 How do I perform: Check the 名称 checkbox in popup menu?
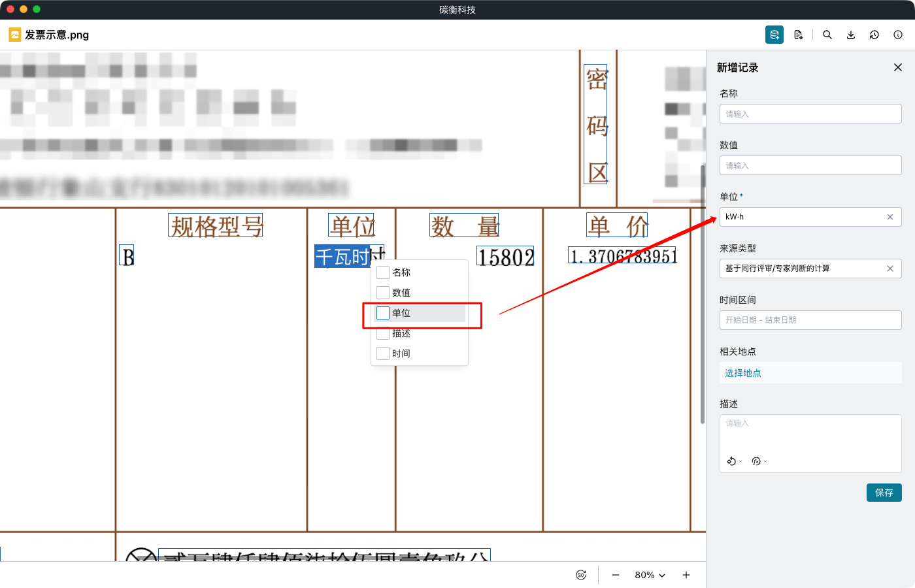click(382, 272)
